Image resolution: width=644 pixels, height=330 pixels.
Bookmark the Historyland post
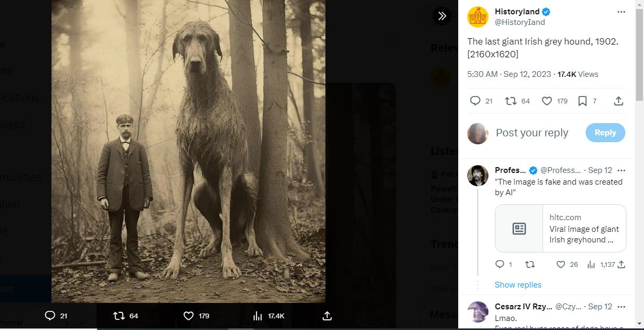pos(582,101)
